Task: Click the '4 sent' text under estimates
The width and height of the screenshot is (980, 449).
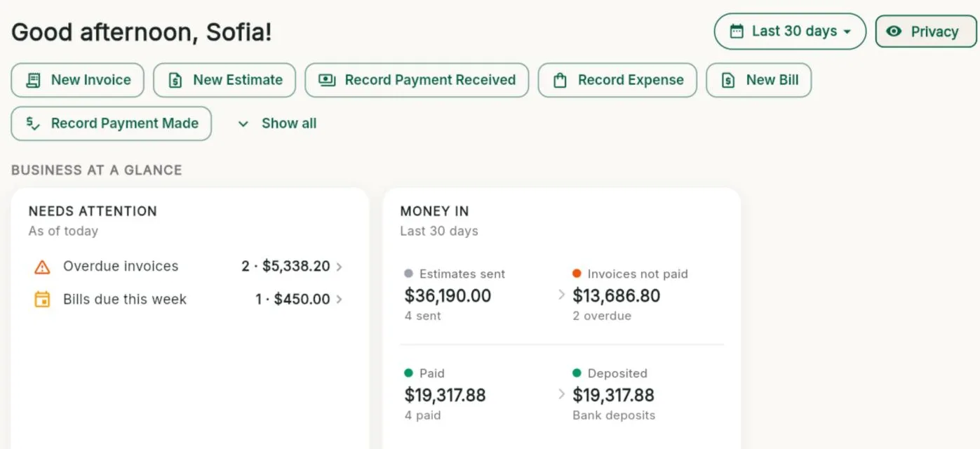Action: click(422, 316)
